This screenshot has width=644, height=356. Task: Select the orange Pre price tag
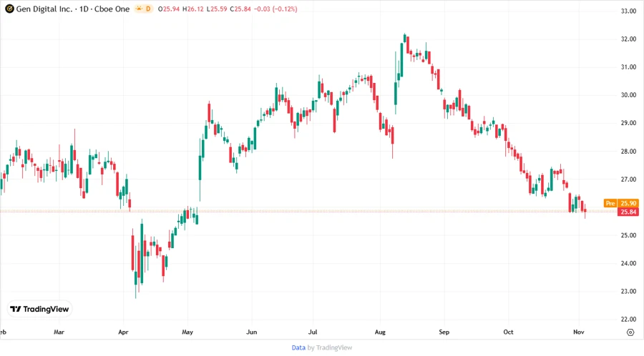[x=610, y=204]
